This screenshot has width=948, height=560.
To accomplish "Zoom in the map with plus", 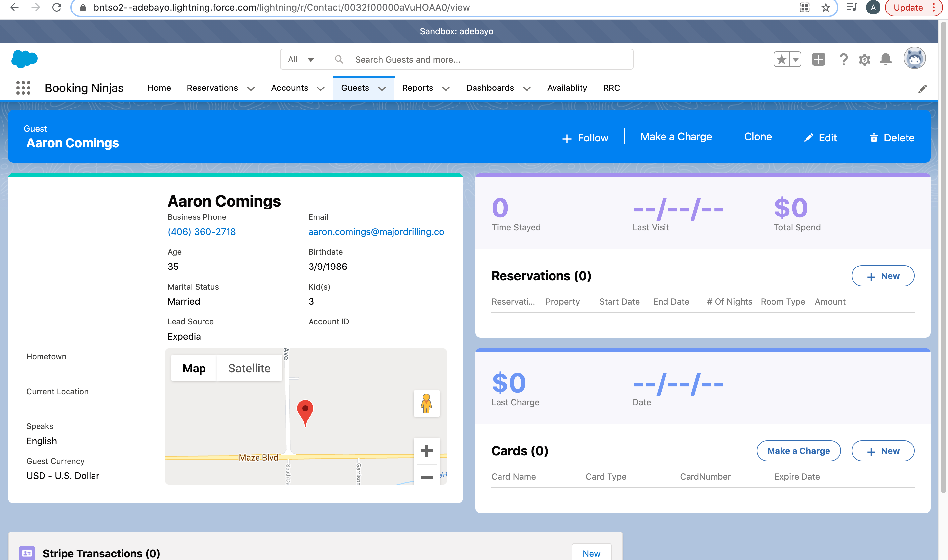I will (x=426, y=450).
